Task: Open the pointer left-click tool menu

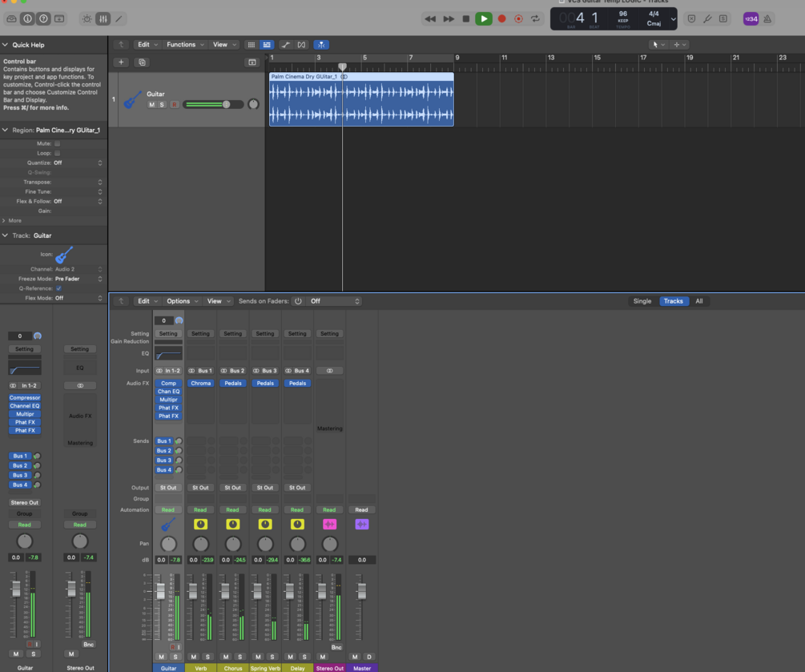Action: coord(658,45)
